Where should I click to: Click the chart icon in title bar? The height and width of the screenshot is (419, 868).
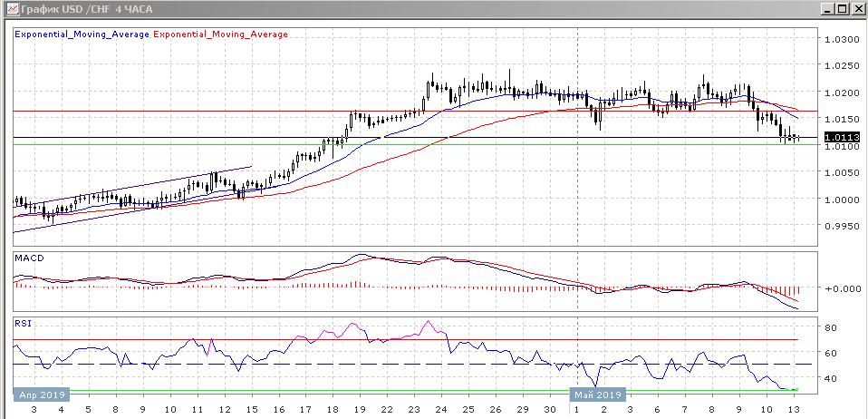pos(11,9)
